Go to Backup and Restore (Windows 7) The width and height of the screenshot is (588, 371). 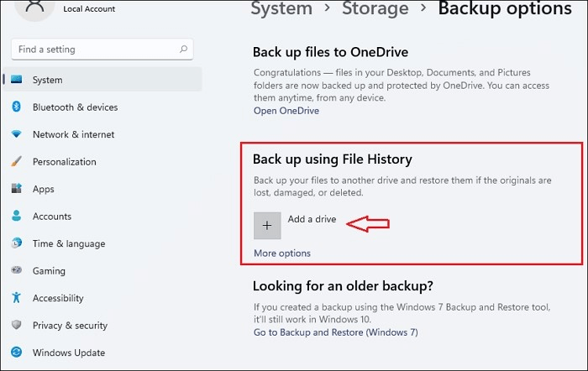click(x=335, y=332)
